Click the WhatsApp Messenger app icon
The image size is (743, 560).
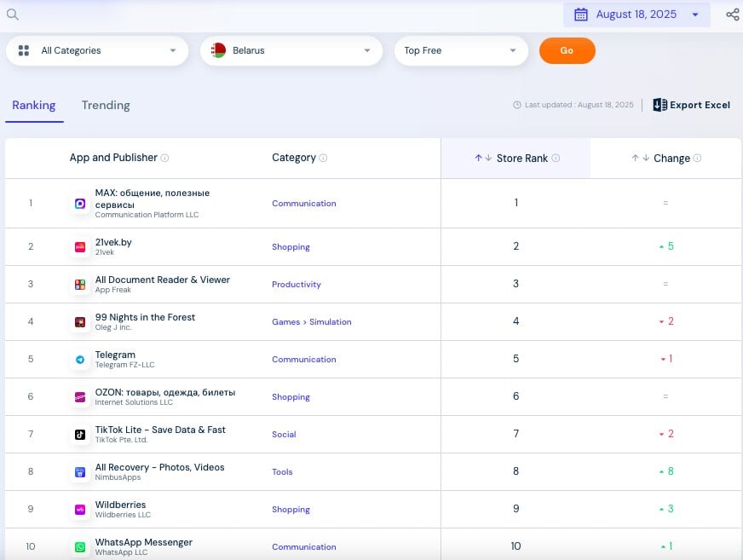coord(80,546)
